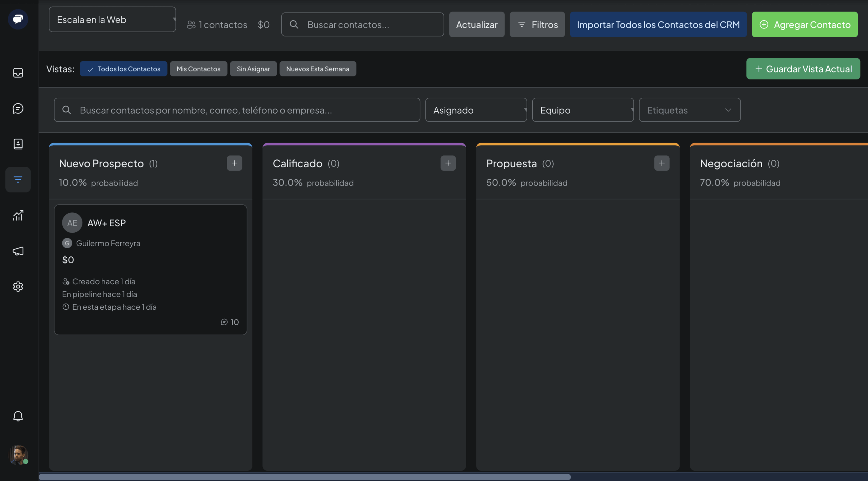This screenshot has height=481, width=868.
Task: Open the analytics chart sidebar icon
Action: (x=18, y=215)
